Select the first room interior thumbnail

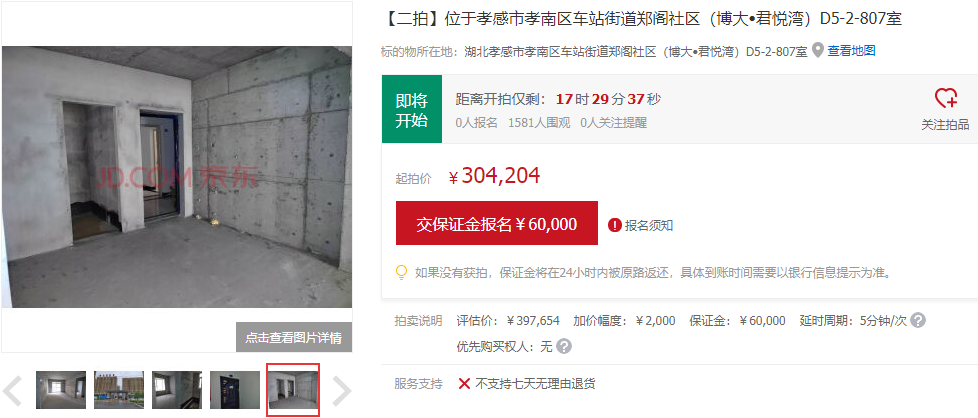[61, 390]
